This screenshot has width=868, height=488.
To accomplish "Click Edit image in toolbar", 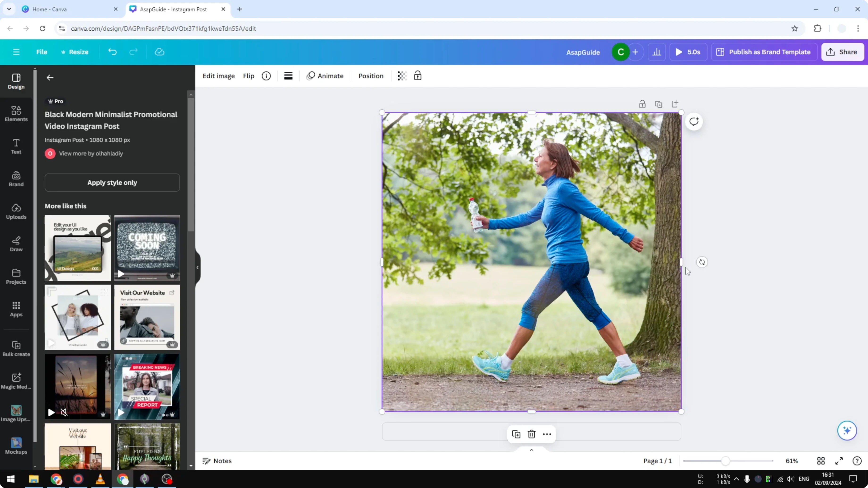I will (219, 76).
